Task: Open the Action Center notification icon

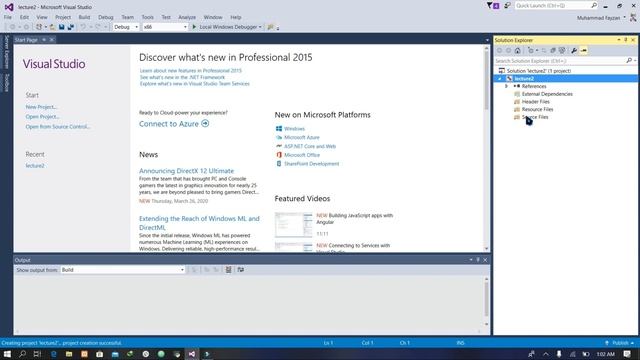Action: tap(627, 354)
